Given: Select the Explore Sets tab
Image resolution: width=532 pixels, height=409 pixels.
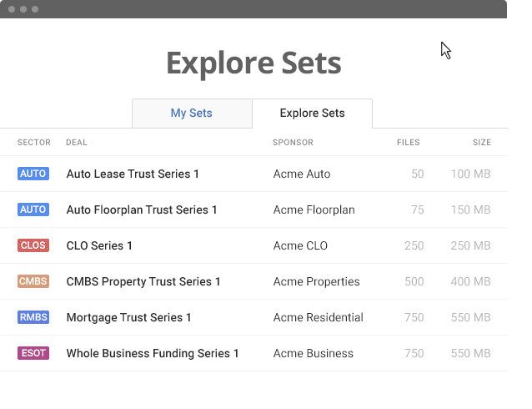Looking at the screenshot, I should click(312, 114).
